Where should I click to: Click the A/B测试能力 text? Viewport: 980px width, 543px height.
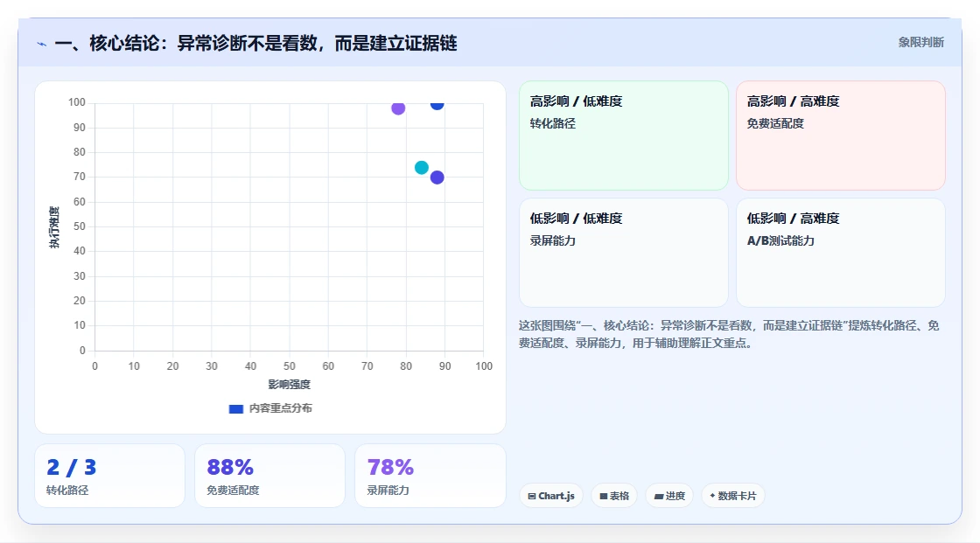click(780, 241)
